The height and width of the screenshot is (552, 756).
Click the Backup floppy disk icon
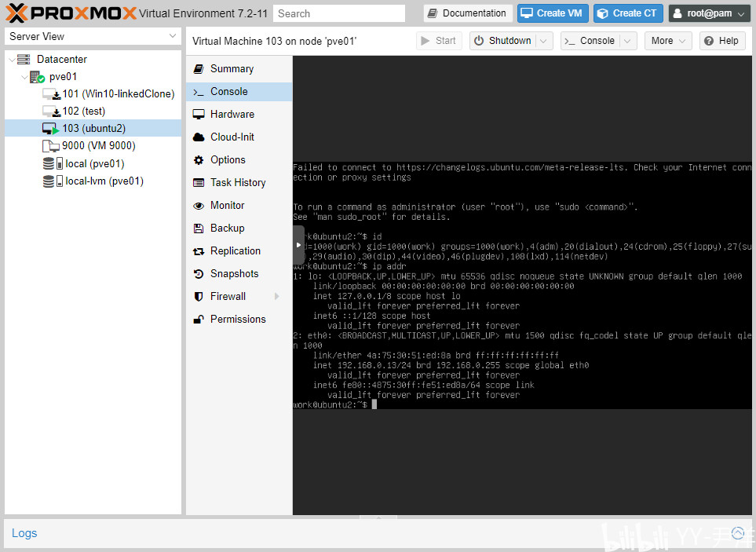198,228
